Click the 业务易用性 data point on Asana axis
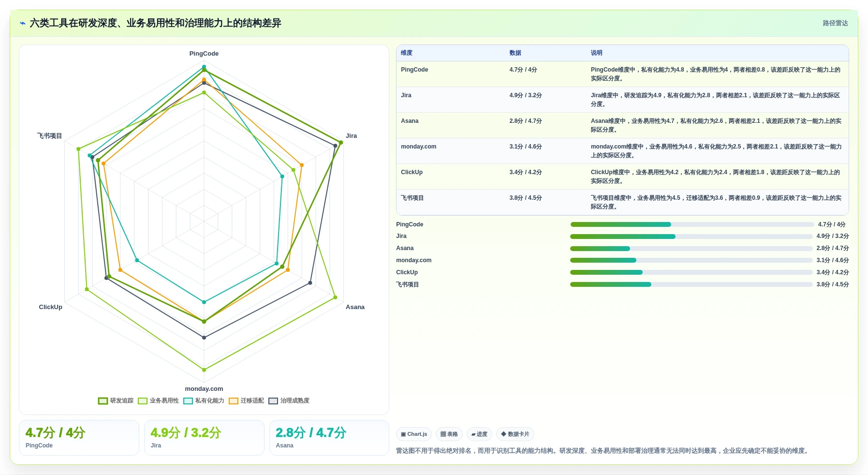 [x=335, y=297]
